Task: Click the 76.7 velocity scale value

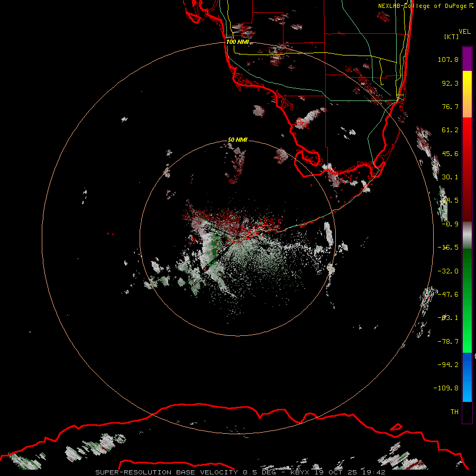Action: pos(450,106)
